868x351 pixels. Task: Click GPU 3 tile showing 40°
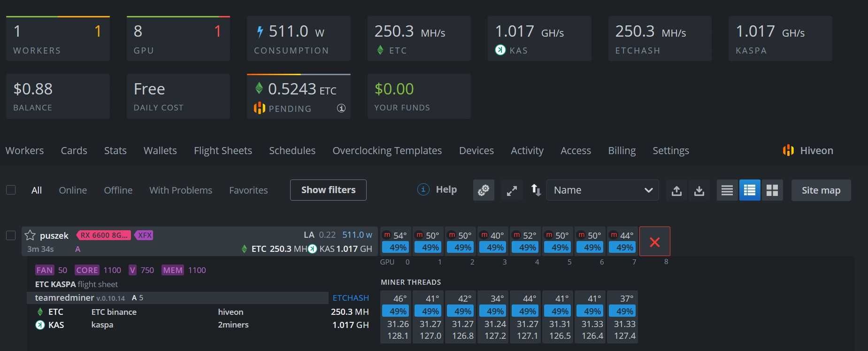(x=492, y=242)
